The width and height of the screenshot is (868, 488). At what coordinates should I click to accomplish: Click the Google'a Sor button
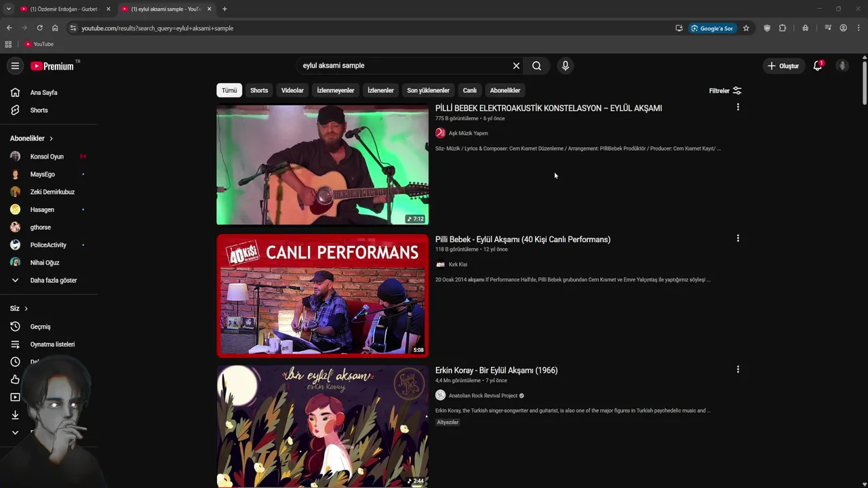pyautogui.click(x=712, y=28)
